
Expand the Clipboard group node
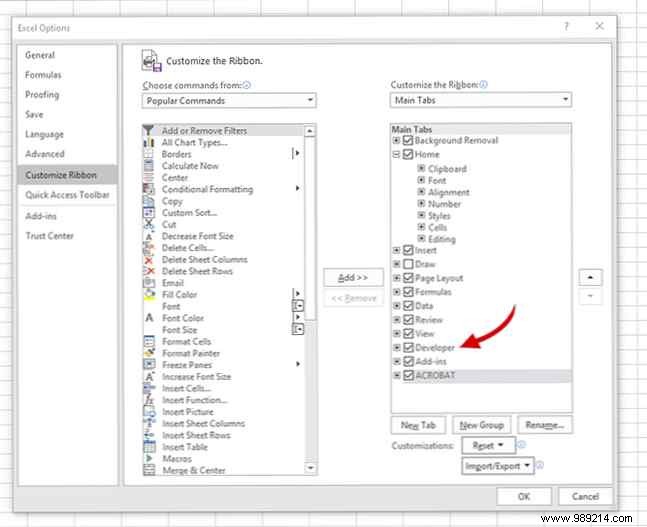coord(421,168)
